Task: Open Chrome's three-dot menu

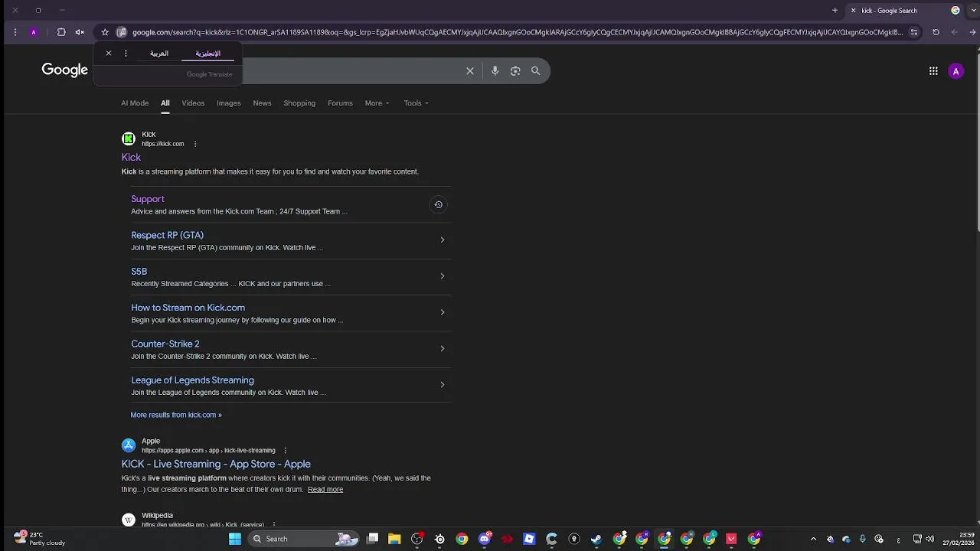Action: click(15, 32)
